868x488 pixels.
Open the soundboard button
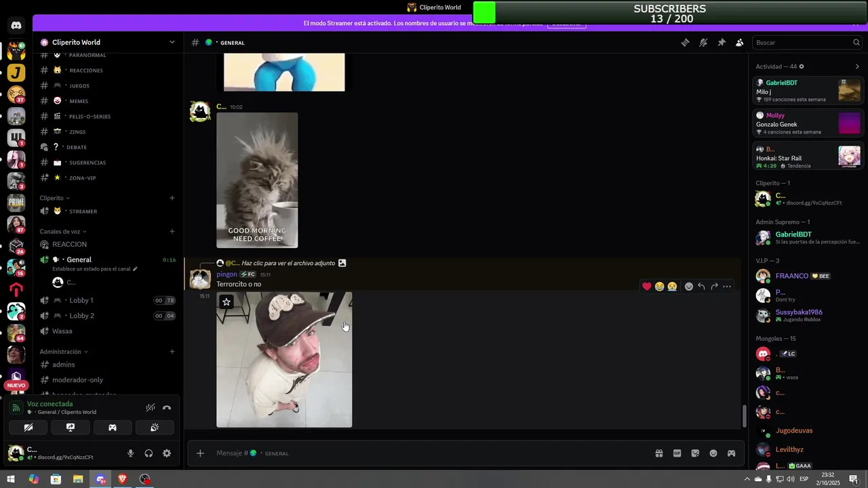[155, 427]
